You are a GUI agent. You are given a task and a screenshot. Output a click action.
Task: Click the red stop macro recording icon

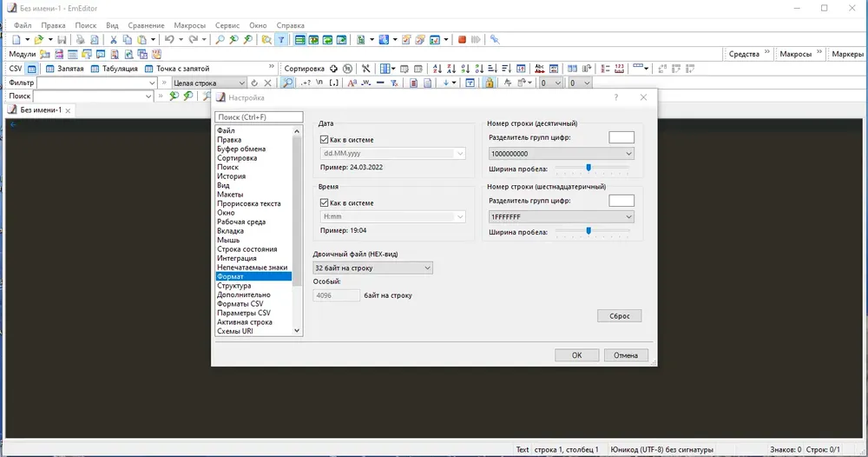463,40
